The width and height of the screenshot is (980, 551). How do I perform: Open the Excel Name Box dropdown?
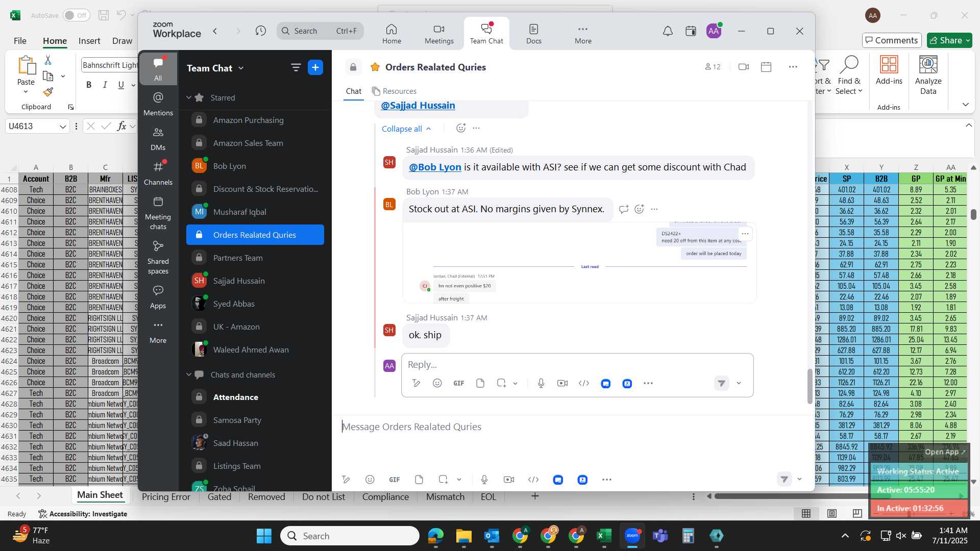[63, 126]
